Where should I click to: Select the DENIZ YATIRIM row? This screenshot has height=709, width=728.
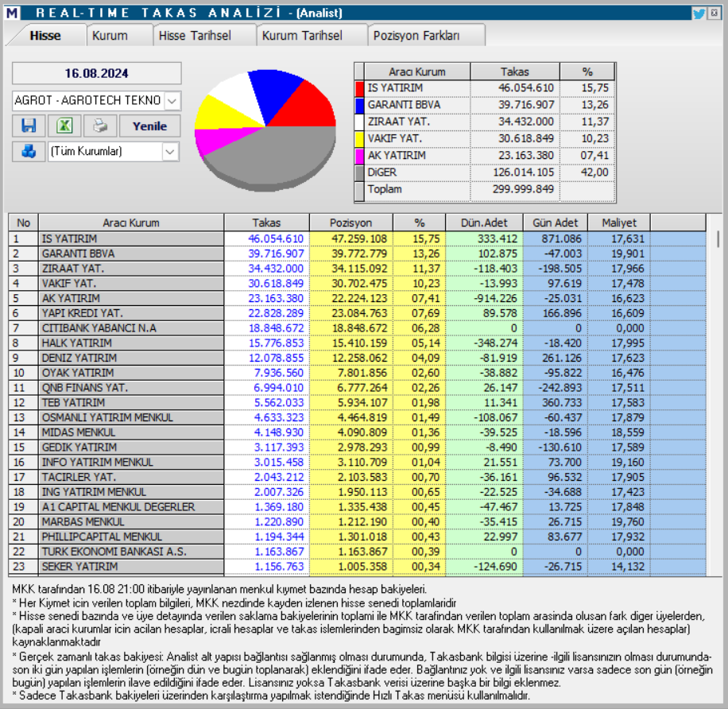(358, 358)
